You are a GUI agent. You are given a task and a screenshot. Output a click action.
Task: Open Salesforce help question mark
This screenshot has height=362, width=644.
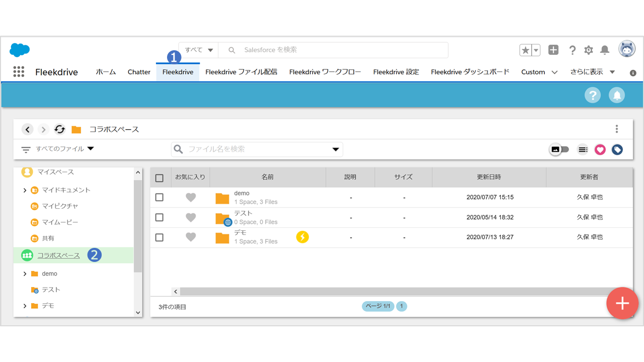click(x=572, y=50)
